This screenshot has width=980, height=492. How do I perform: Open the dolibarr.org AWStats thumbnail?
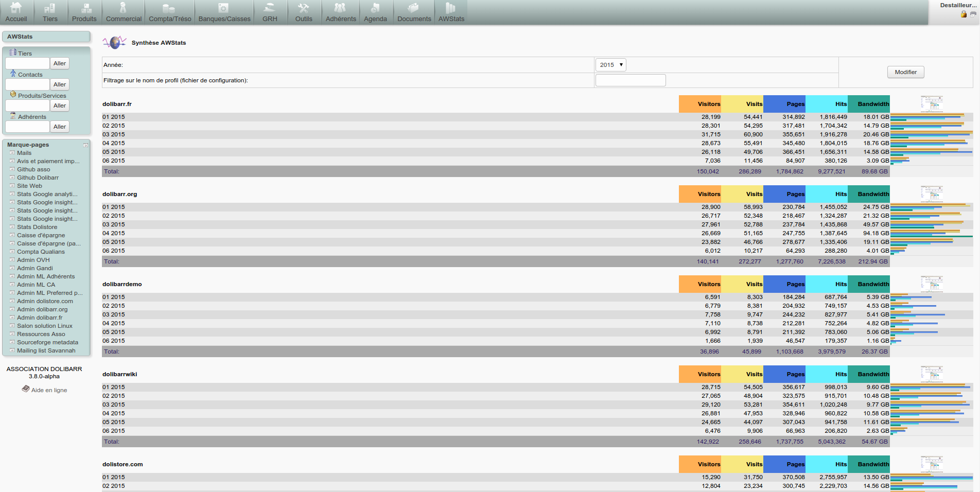932,194
